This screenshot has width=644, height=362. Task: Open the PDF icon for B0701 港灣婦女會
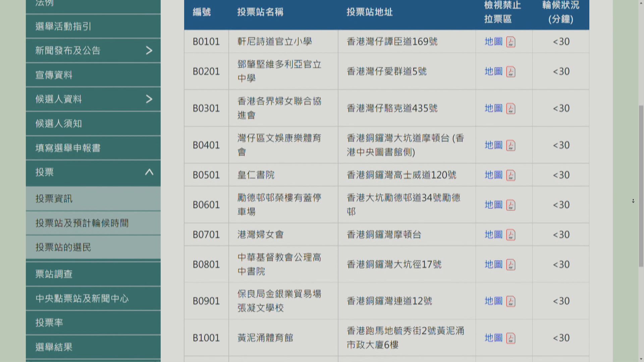[x=511, y=235]
